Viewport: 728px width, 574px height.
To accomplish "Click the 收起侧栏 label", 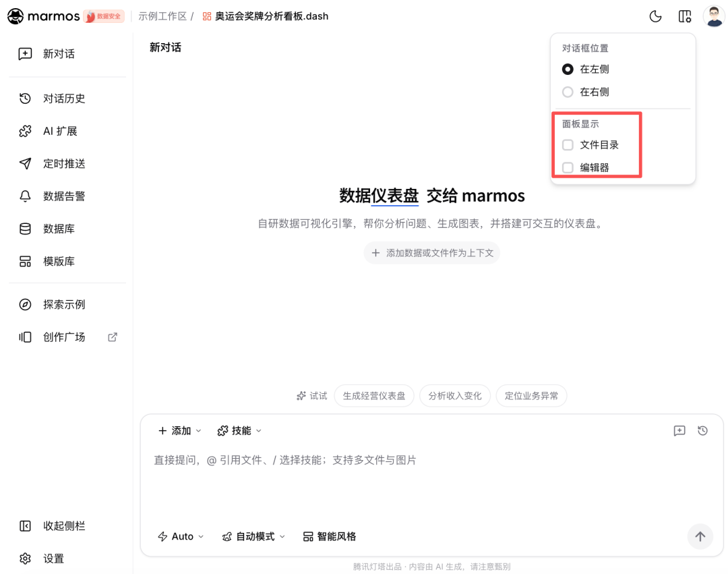I will coord(64,525).
